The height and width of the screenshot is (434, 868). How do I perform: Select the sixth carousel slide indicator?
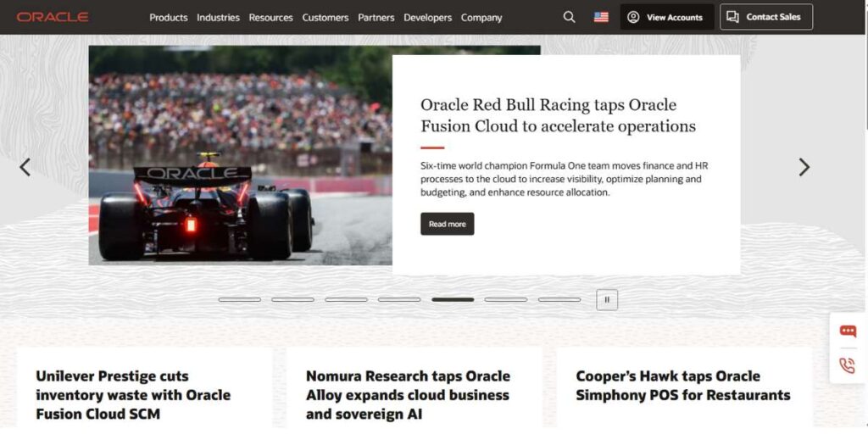point(506,299)
